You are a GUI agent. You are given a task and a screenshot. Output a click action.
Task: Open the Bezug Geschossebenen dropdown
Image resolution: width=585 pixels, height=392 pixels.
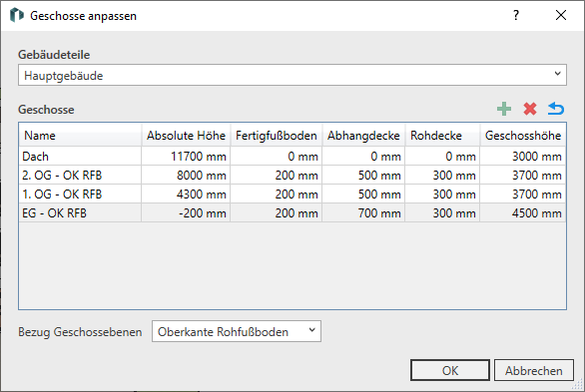(237, 331)
